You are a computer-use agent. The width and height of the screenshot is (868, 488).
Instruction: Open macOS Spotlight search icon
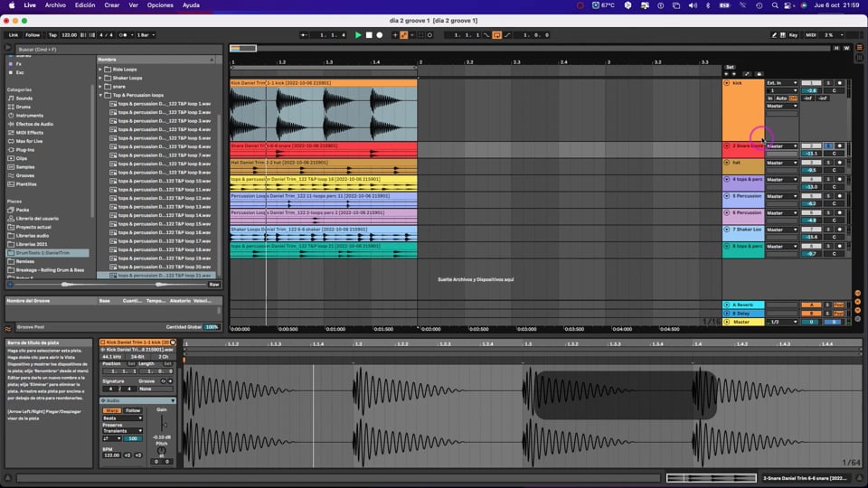click(775, 5)
